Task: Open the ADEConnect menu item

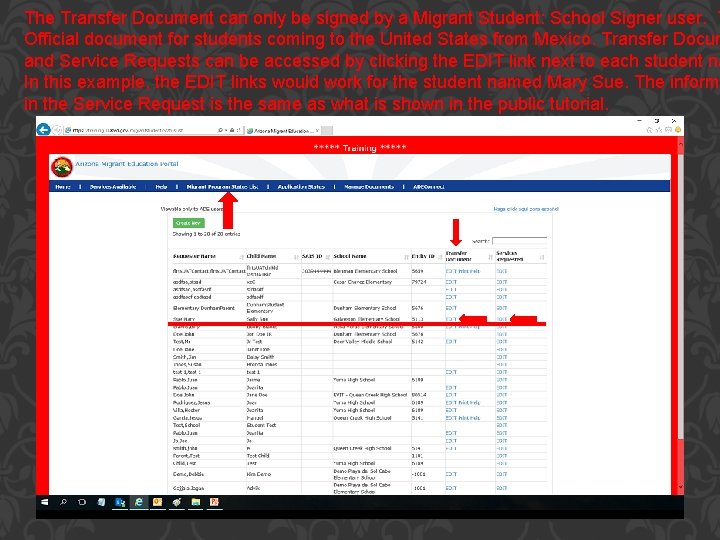Action: pyautogui.click(x=428, y=187)
